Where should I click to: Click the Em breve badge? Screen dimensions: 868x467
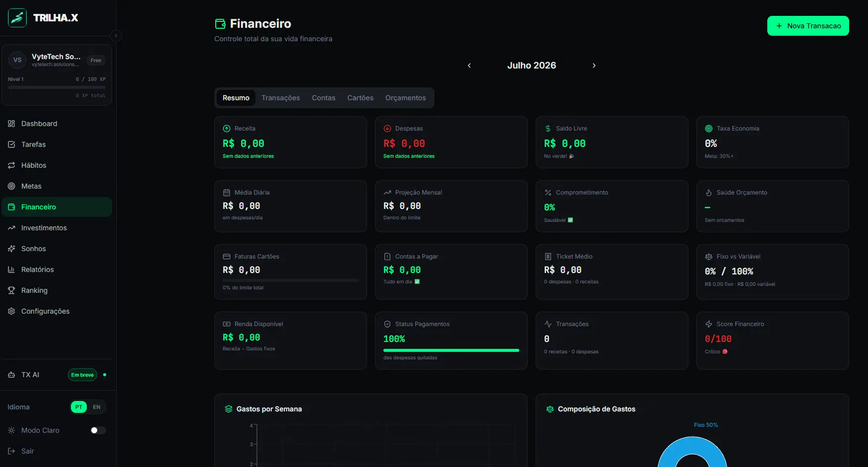pos(82,375)
